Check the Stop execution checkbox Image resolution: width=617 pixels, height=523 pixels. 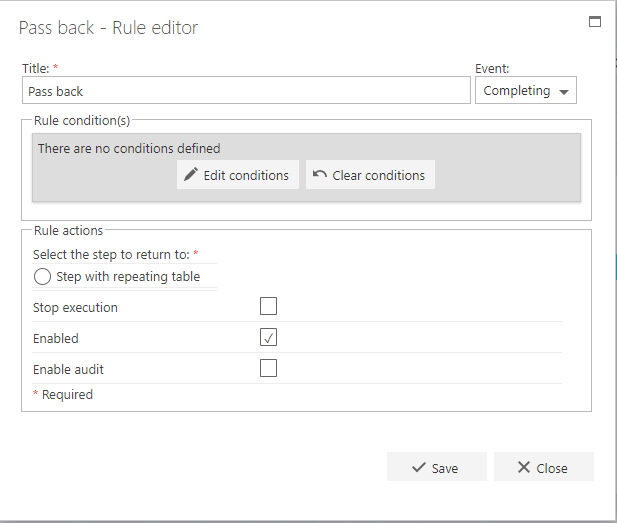coord(268,306)
